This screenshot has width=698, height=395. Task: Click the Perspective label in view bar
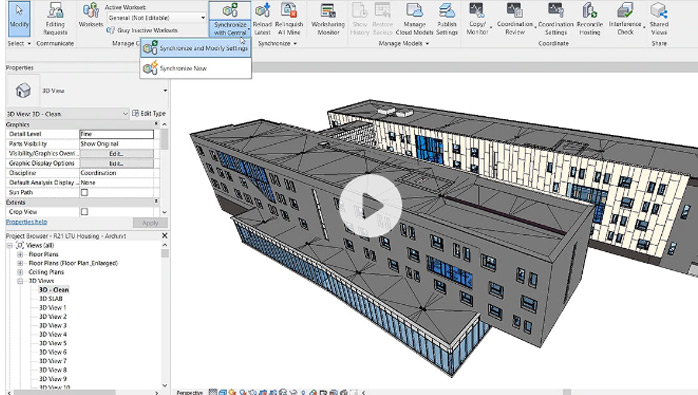(x=190, y=392)
